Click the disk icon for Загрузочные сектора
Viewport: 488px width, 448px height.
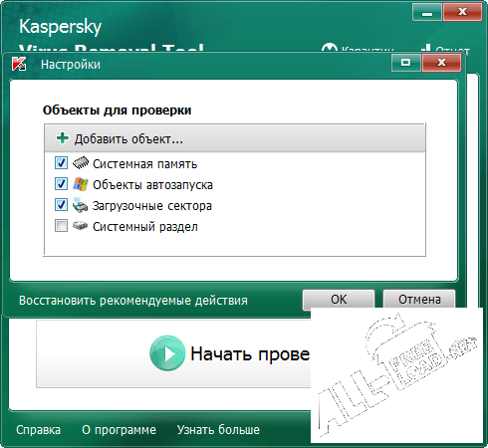pos(80,205)
